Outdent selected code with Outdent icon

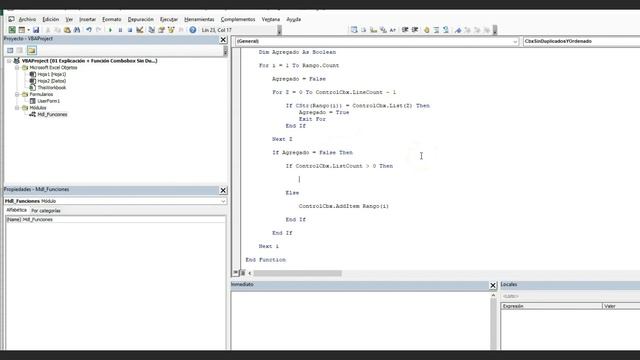(415, 30)
